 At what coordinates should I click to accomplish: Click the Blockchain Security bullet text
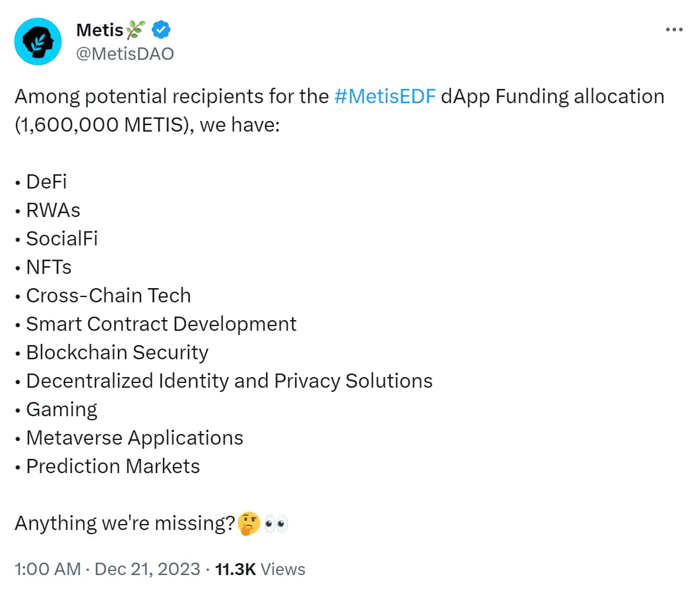coord(117,352)
